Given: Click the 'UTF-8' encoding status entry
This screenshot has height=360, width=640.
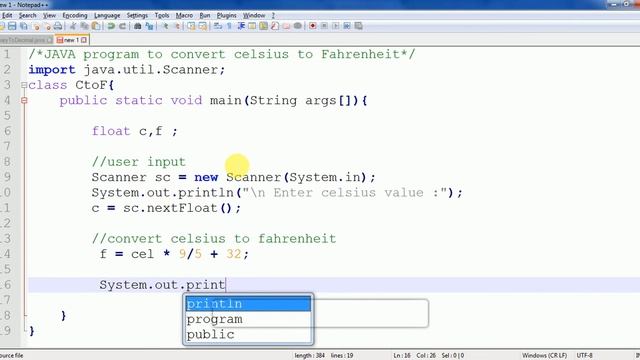Looking at the screenshot, I should click(x=584, y=356).
